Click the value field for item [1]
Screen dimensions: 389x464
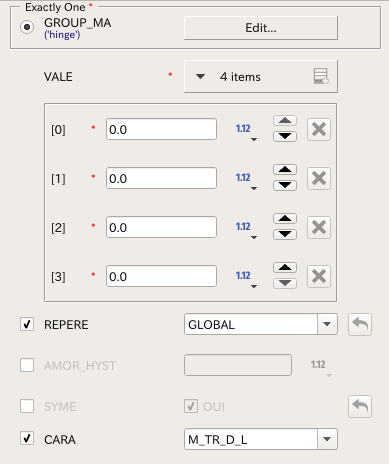pyautogui.click(x=161, y=178)
